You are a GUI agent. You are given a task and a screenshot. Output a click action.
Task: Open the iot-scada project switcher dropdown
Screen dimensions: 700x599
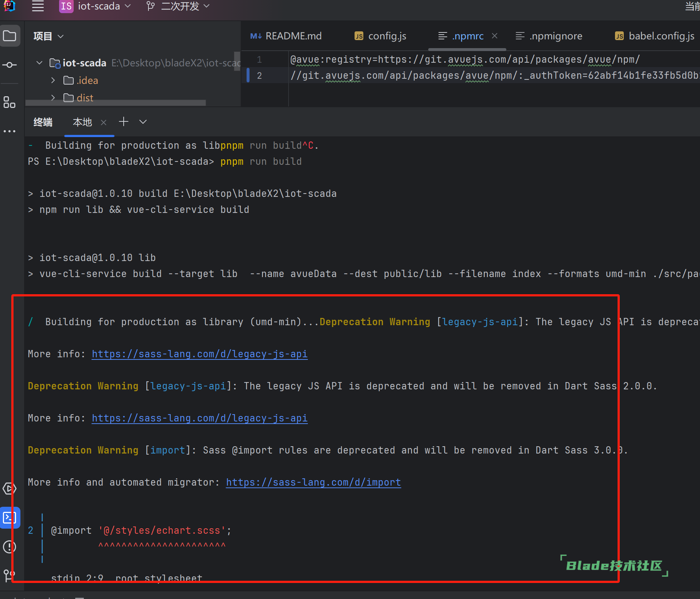95,6
